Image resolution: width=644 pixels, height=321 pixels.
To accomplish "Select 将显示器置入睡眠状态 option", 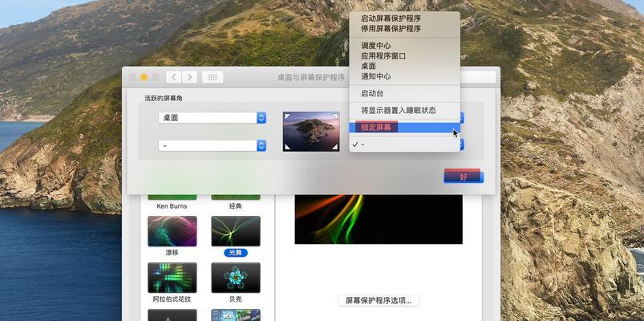I will click(x=404, y=110).
